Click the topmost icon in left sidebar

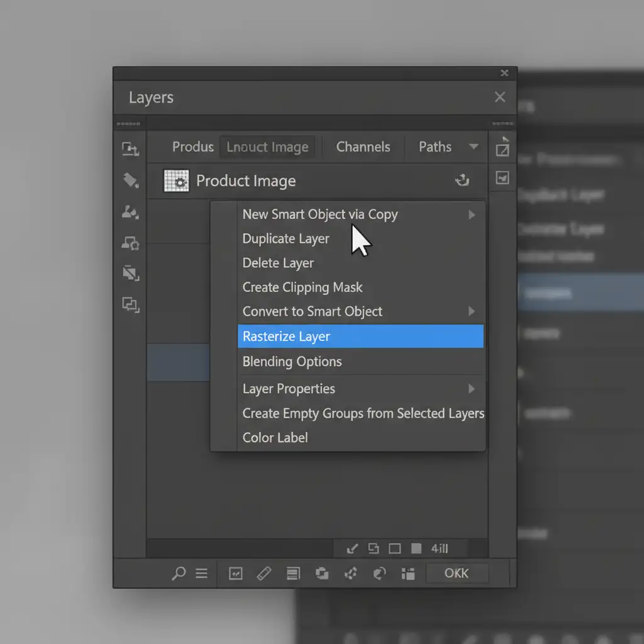[130, 148]
